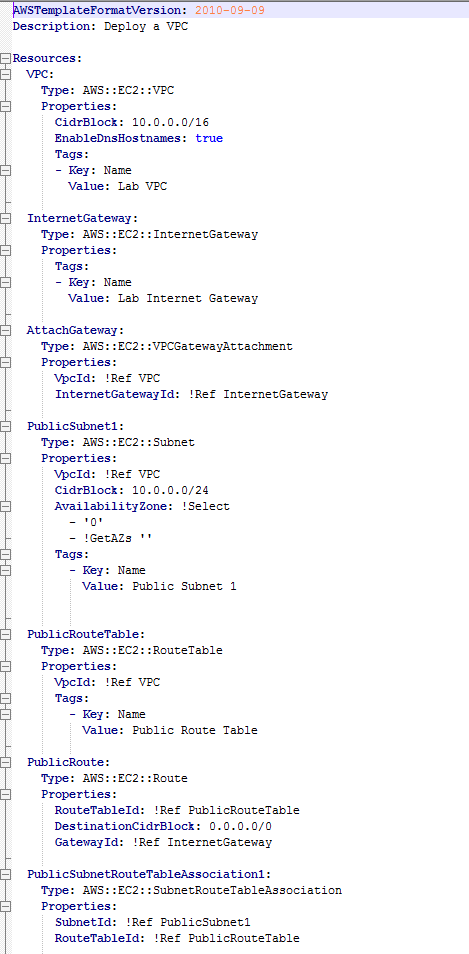Collapse the PublicSubnet1 fold marker
This screenshot has height=954, width=469.
point(5,427)
